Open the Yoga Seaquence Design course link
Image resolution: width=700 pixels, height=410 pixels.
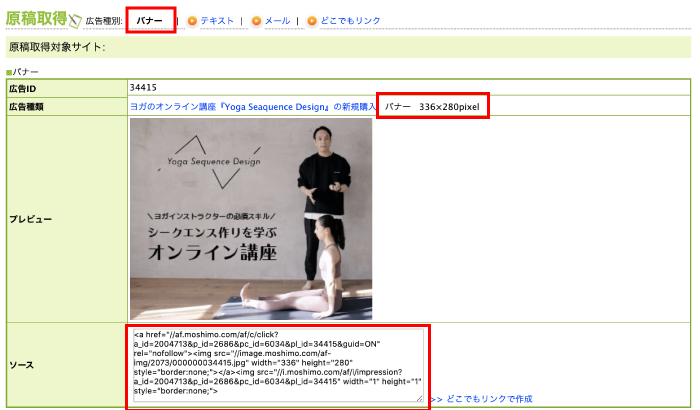pos(251,106)
